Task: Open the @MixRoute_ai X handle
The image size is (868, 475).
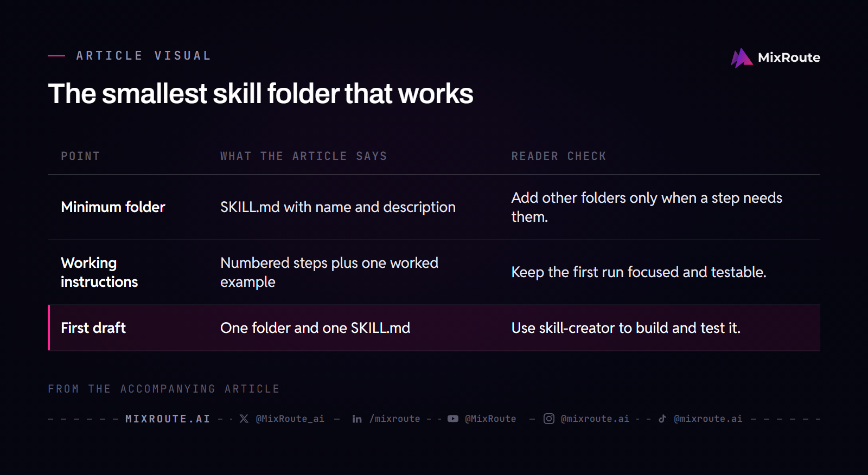Action: click(x=290, y=419)
